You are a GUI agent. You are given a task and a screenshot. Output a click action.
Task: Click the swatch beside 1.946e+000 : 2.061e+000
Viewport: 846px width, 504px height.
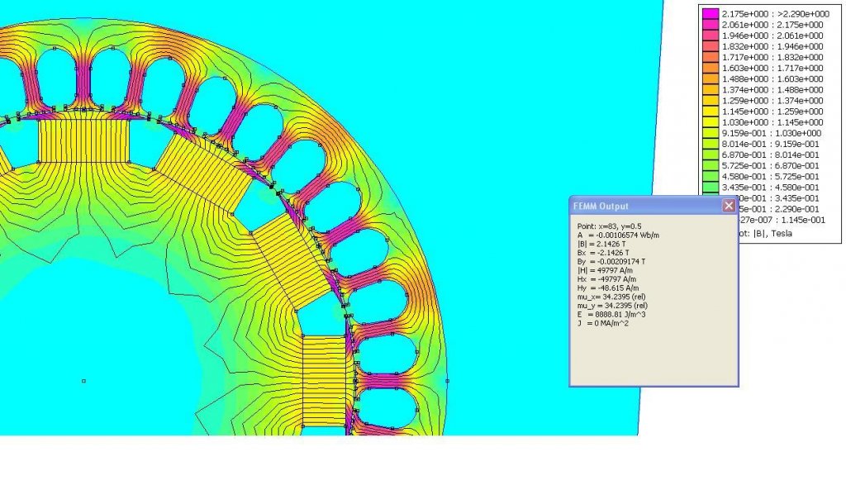[711, 36]
